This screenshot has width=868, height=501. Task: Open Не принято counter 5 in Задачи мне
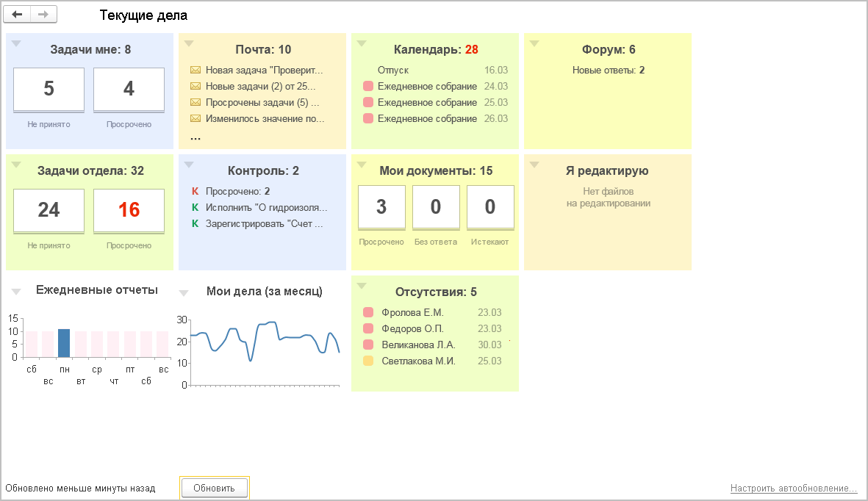pyautogui.click(x=49, y=90)
